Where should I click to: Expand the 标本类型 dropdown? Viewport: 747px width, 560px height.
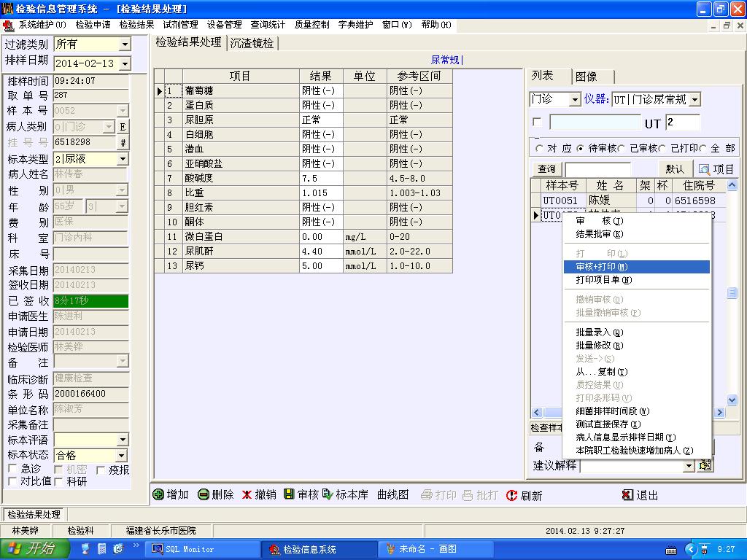123,158
